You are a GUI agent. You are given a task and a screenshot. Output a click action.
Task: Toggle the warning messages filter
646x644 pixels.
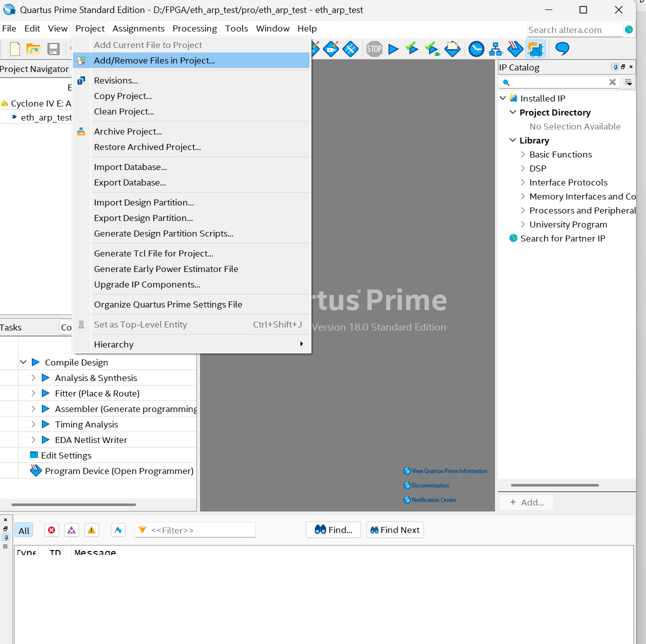click(91, 530)
